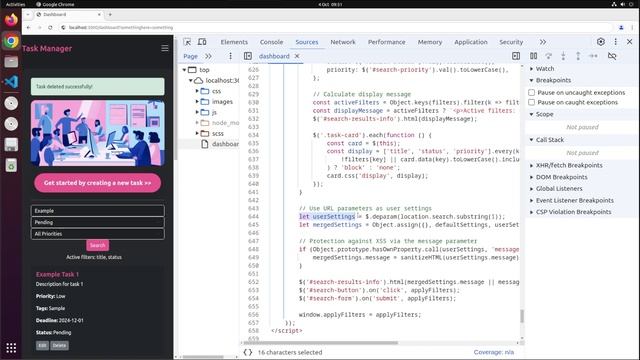640x360 pixels.
Task: Close the DevTools panel
Action: tap(629, 42)
